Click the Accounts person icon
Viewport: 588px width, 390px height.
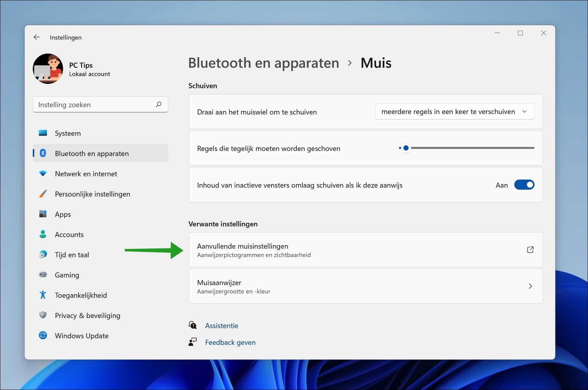[x=43, y=234]
